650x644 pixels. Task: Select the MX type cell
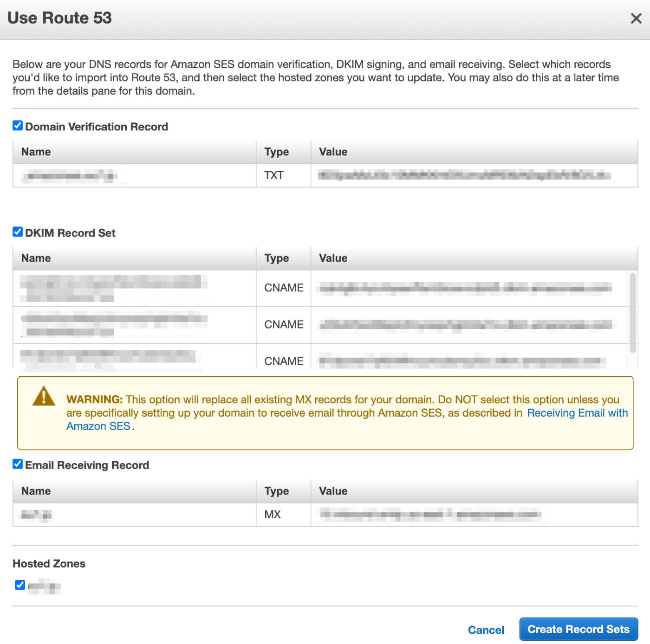click(x=283, y=515)
